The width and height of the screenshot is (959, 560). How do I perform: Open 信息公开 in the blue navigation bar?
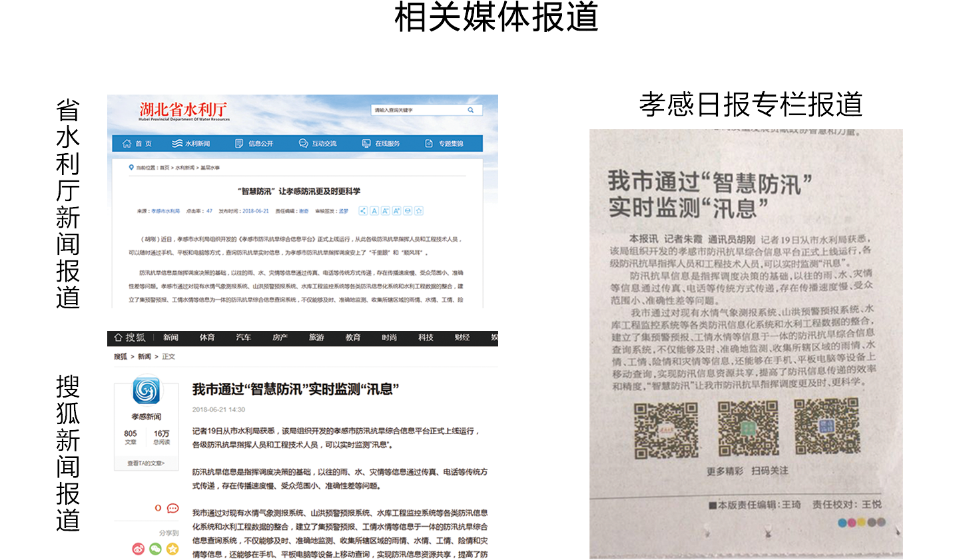point(254,143)
